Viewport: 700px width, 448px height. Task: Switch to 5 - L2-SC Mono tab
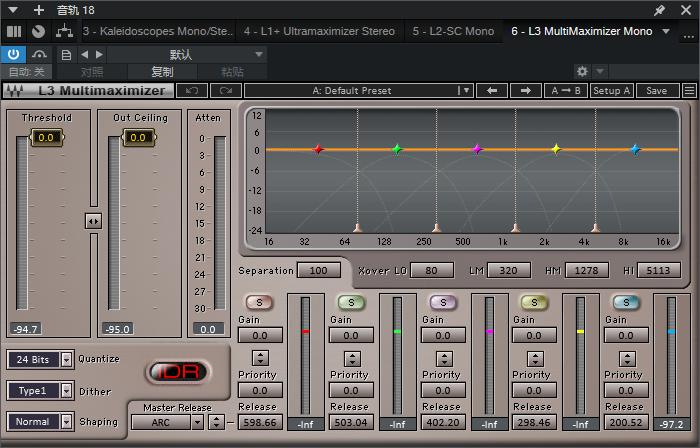(x=454, y=31)
